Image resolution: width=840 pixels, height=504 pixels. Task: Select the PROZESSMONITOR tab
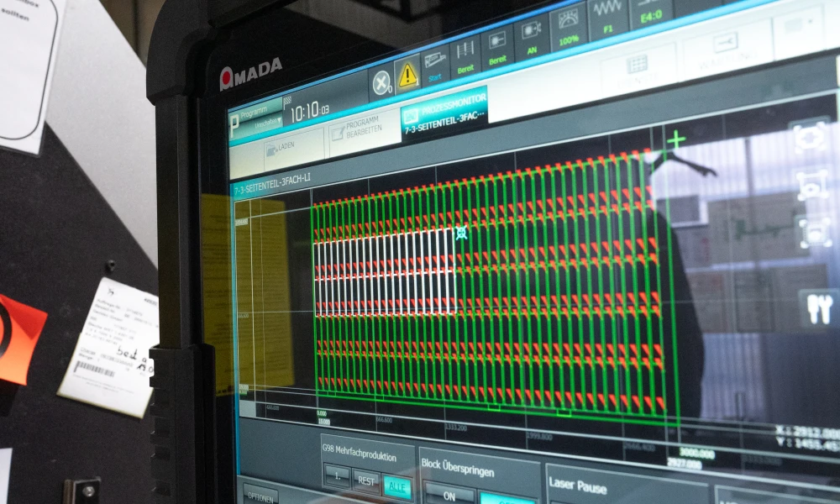click(x=444, y=114)
